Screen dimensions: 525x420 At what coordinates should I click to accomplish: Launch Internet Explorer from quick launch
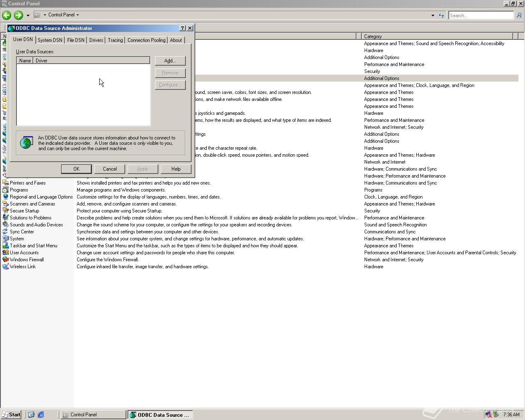tap(41, 415)
